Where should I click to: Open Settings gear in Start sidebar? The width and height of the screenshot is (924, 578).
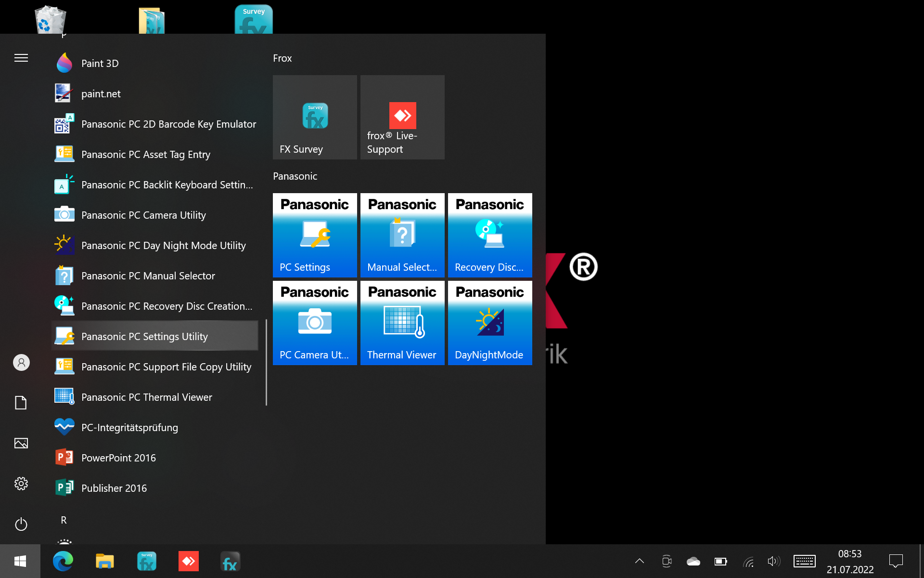[x=21, y=484]
